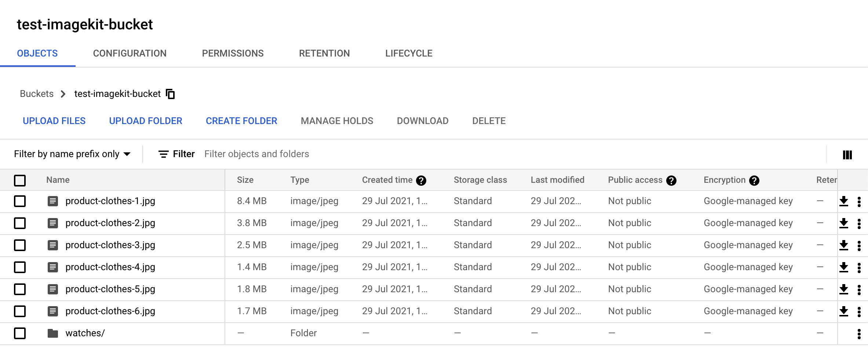Check the box for product-clothes-3.jpg
This screenshot has height=348, width=868.
pos(20,245)
